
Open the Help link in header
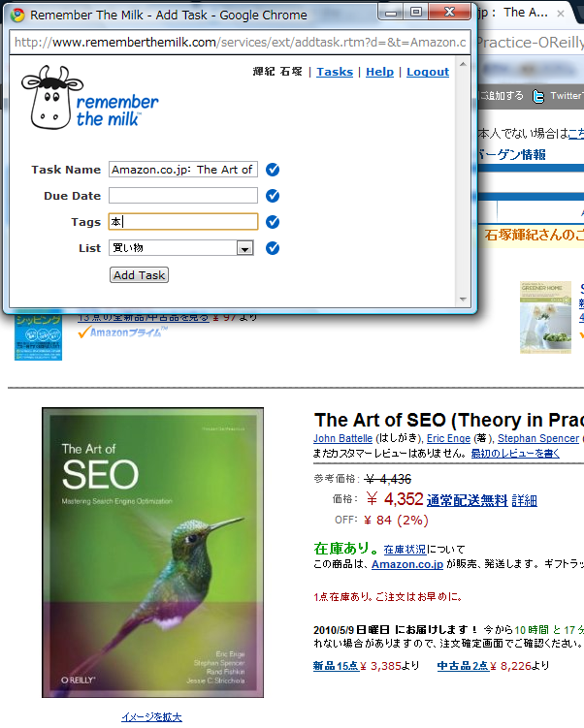[379, 72]
